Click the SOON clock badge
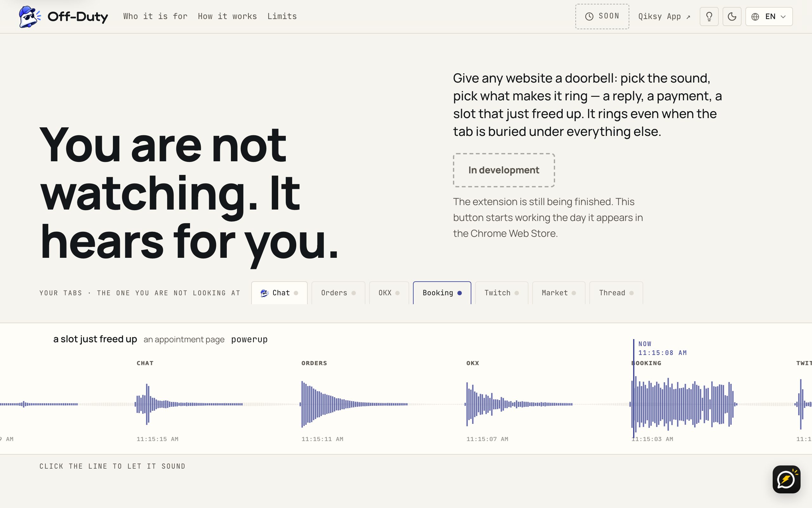Image resolution: width=812 pixels, height=508 pixels. coord(602,17)
